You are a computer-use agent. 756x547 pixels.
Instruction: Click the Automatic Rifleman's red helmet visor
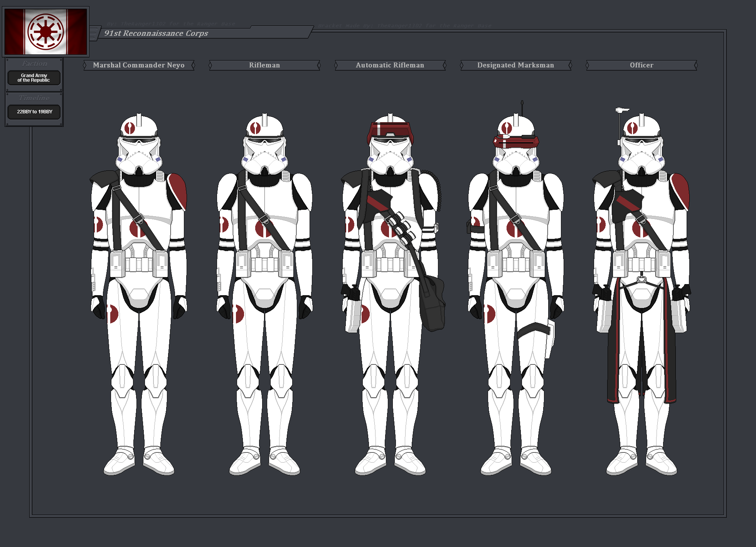pyautogui.click(x=390, y=130)
